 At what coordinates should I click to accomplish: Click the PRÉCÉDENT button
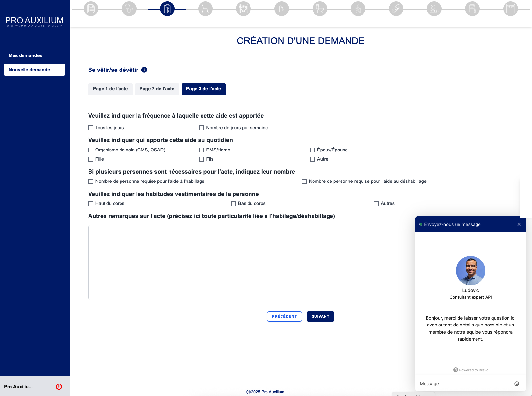click(284, 316)
